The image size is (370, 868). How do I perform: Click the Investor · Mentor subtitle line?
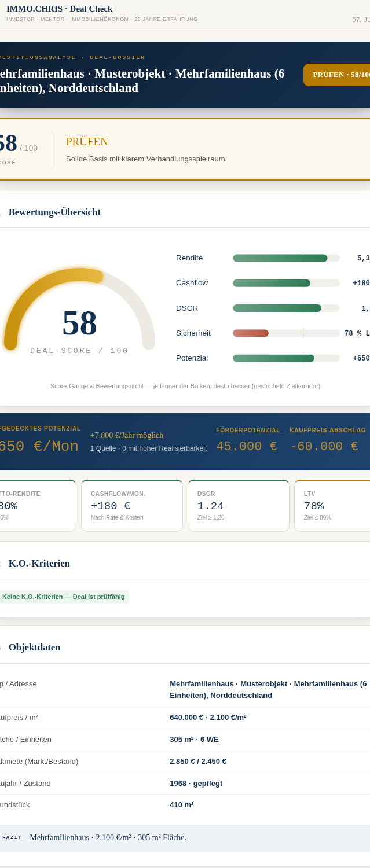(x=102, y=19)
